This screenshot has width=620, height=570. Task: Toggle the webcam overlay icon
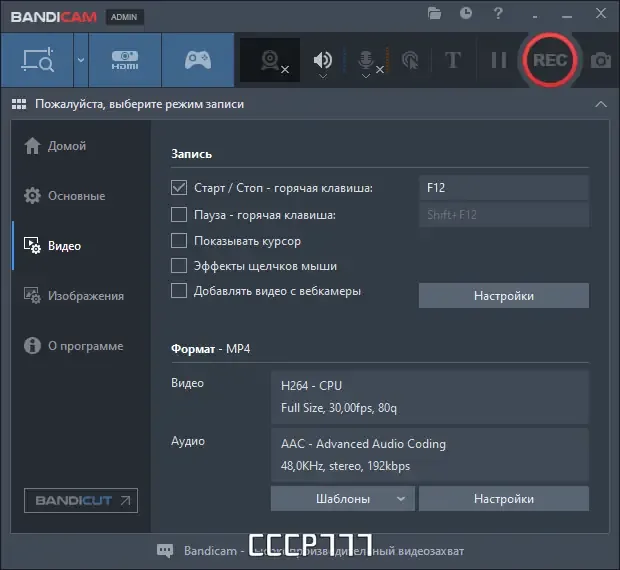[270, 60]
